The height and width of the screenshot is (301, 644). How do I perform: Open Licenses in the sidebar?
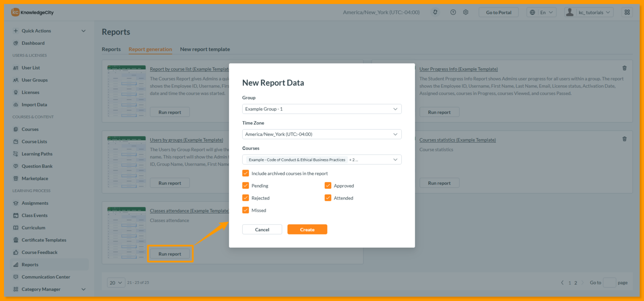[x=30, y=92]
